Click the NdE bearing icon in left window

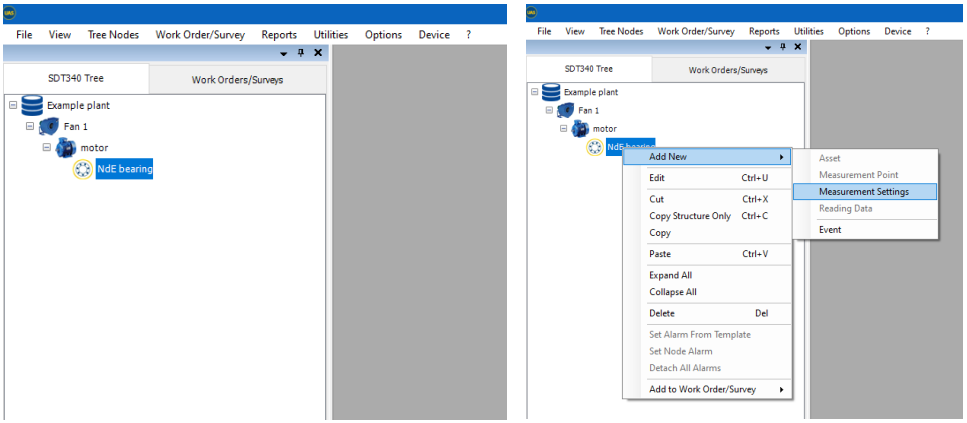tap(83, 170)
